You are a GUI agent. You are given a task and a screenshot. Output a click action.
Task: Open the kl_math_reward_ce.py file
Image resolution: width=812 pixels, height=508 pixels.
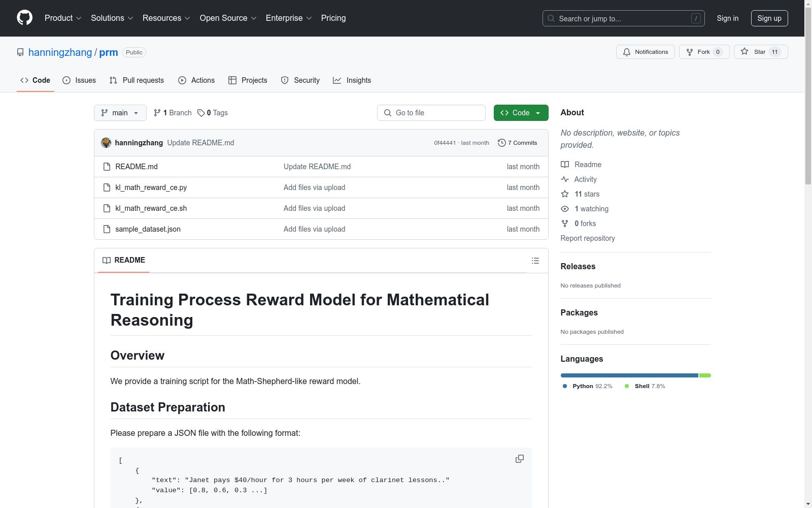(x=151, y=187)
